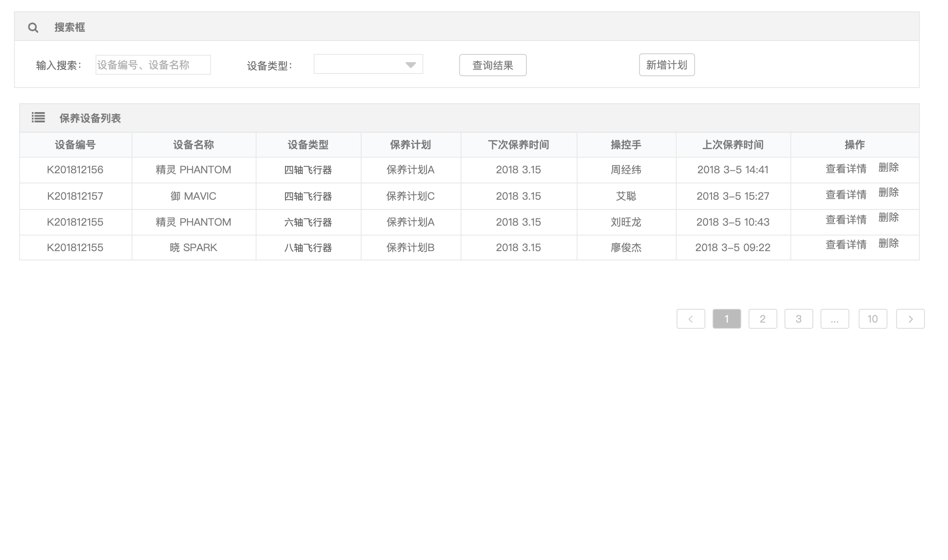Open 查看详情 for 御 MAVIC row
This screenshot has width=948, height=560.
(846, 195)
